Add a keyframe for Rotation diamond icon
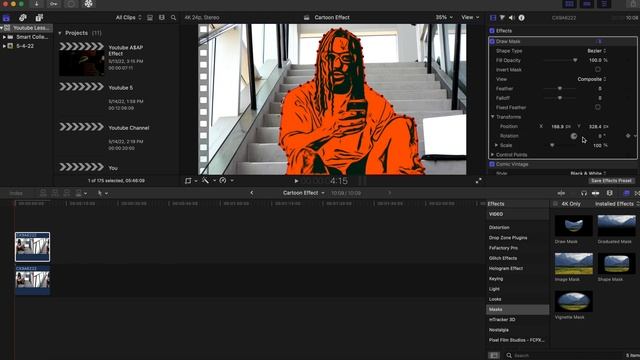This screenshot has width=640, height=360. (x=628, y=136)
